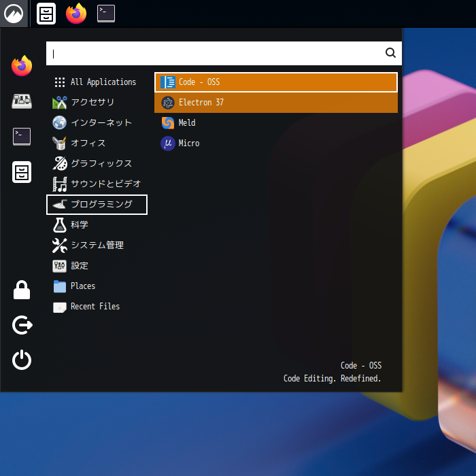Screen dimensions: 476x476
Task: Select インターネット category
Action: [97, 122]
